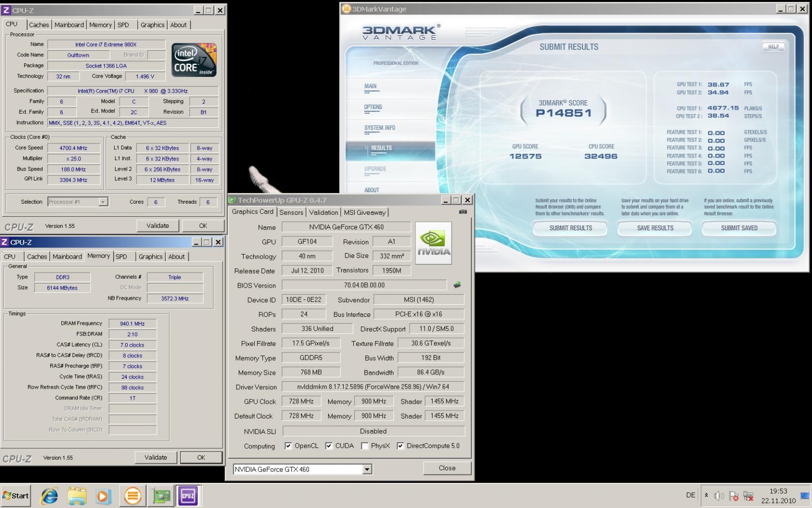Open Internet Explorer from the taskbar

(49, 496)
